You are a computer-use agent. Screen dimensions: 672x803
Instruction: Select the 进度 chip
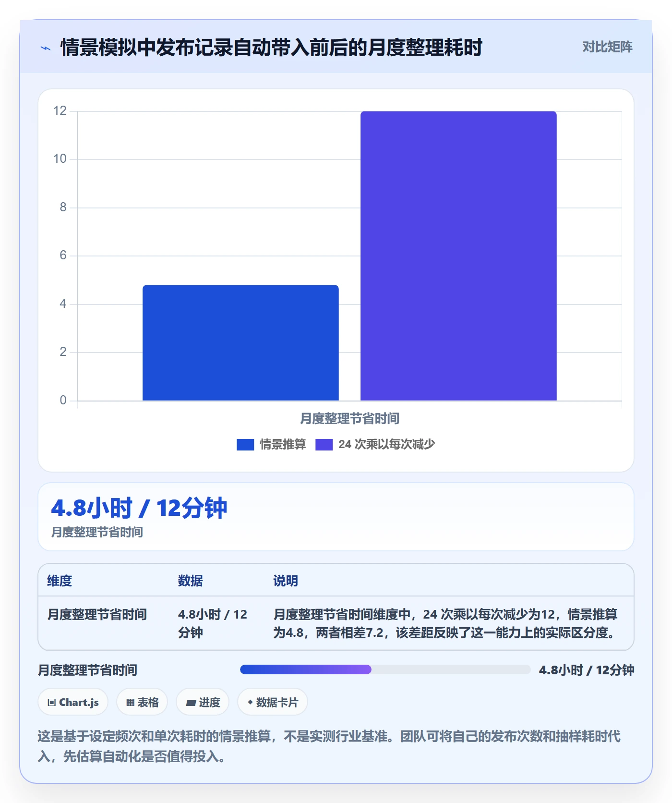[x=203, y=702]
